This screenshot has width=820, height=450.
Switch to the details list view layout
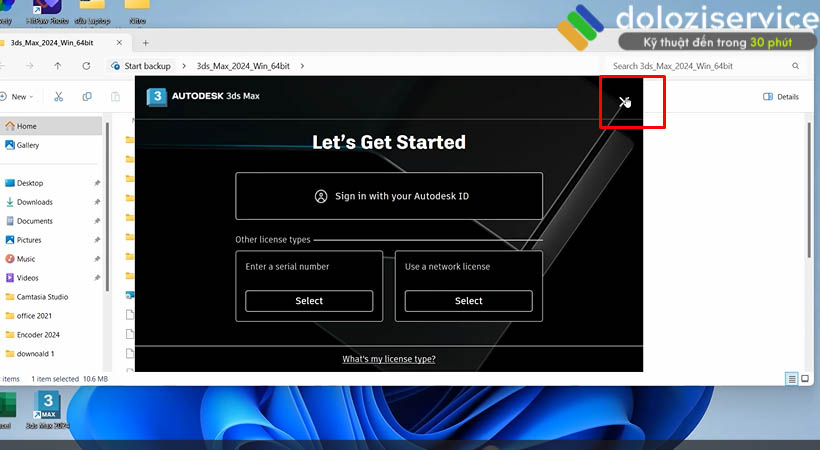point(792,379)
